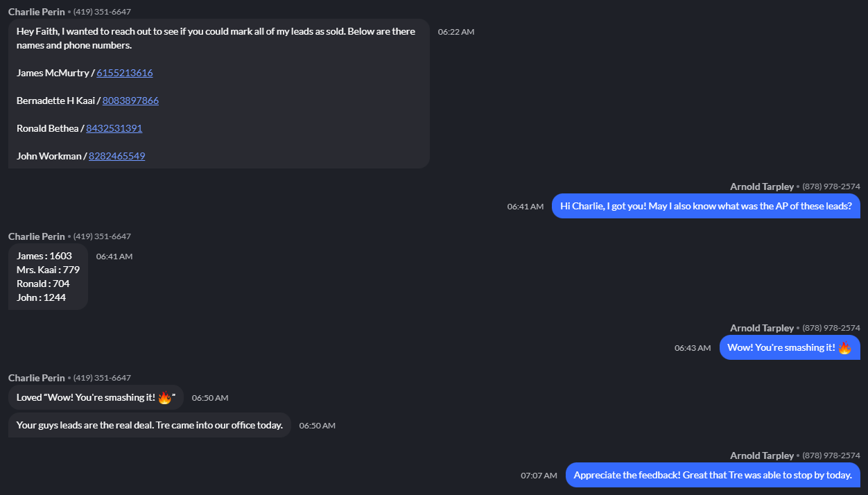Click the "Hi Charlie, I got you!" bubble

click(706, 206)
